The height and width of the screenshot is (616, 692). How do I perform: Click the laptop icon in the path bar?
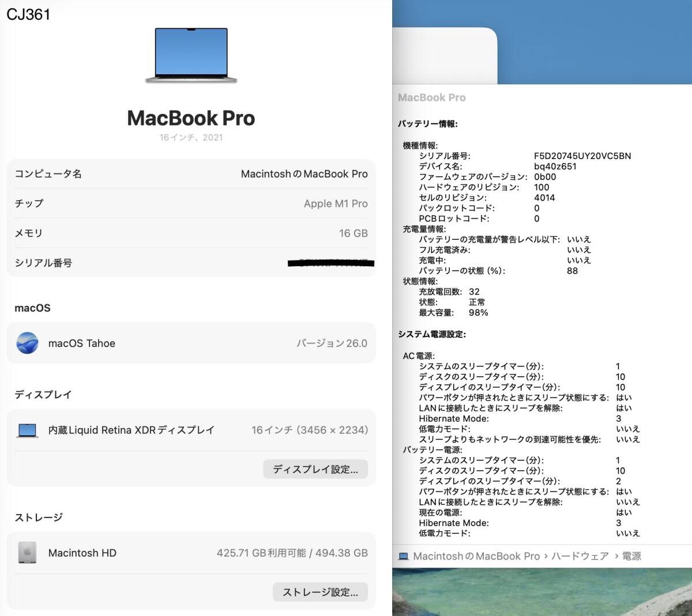404,557
